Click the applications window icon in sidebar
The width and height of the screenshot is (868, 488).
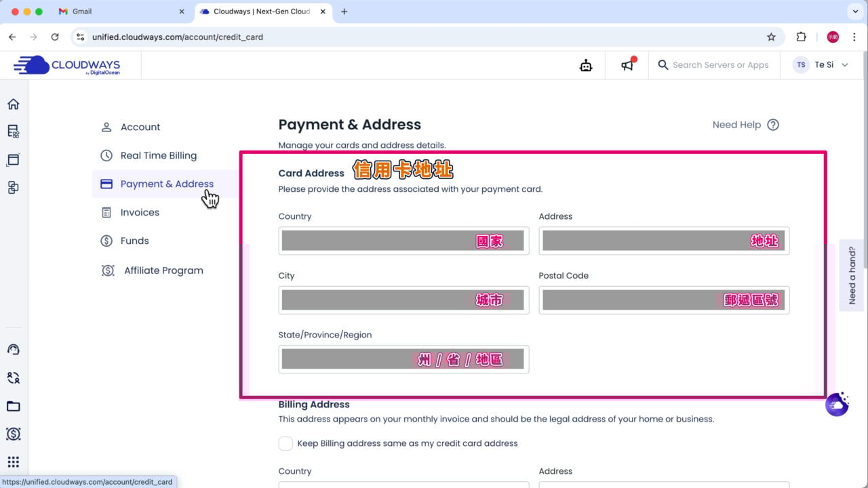point(14,160)
